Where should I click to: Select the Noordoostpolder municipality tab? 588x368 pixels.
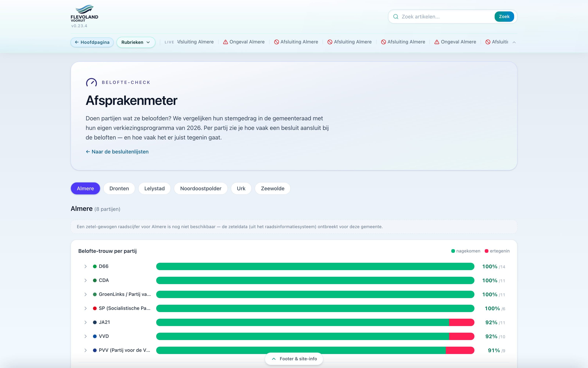(201, 188)
